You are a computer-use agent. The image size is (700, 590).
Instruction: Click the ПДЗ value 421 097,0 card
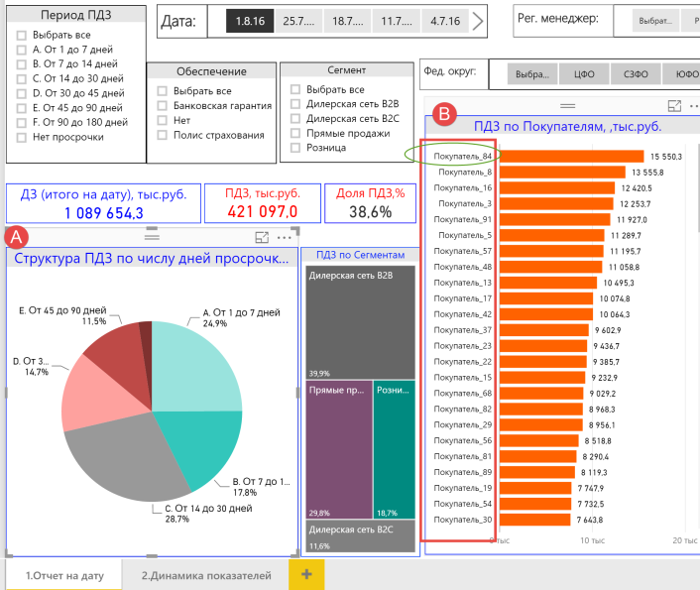click(x=263, y=203)
